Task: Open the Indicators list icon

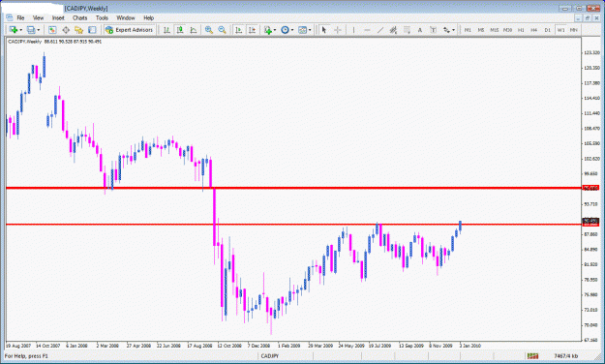Action: (268, 30)
